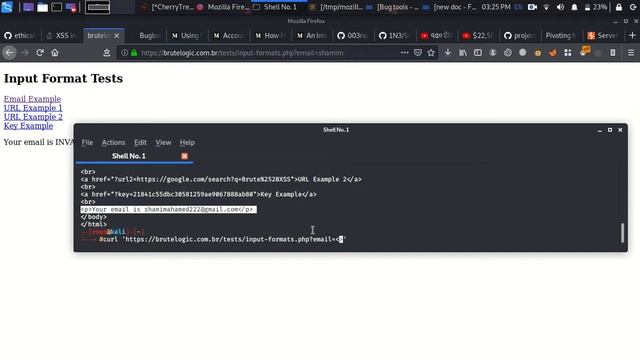
Task: View site security padlock info
Action: 134,53
